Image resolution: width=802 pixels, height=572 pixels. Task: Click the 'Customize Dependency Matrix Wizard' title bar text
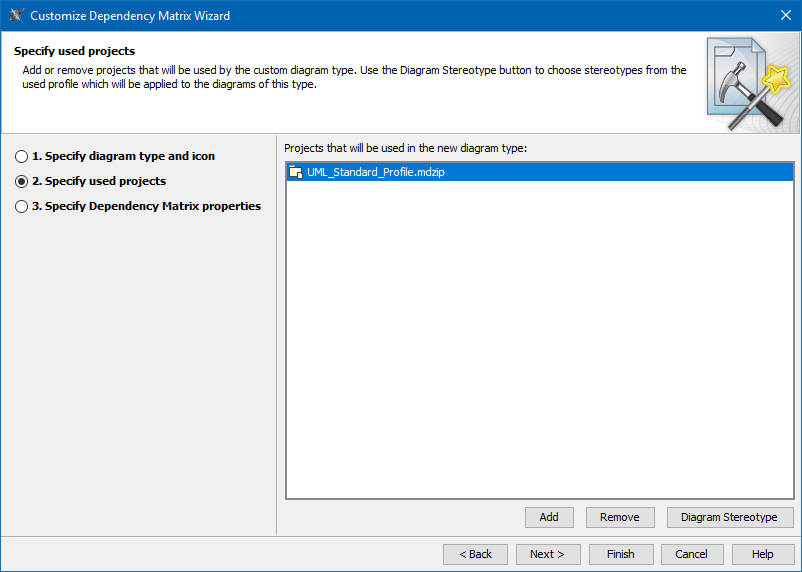click(x=130, y=16)
